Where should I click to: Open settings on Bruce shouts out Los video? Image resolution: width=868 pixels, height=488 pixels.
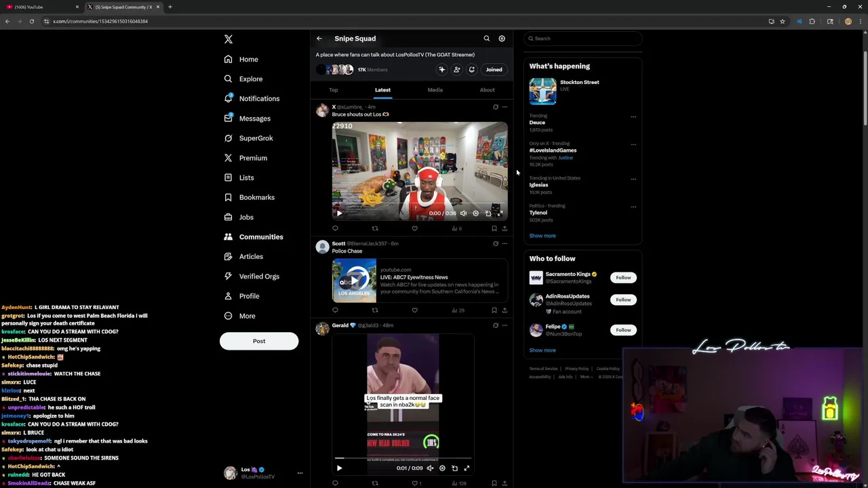(x=475, y=213)
